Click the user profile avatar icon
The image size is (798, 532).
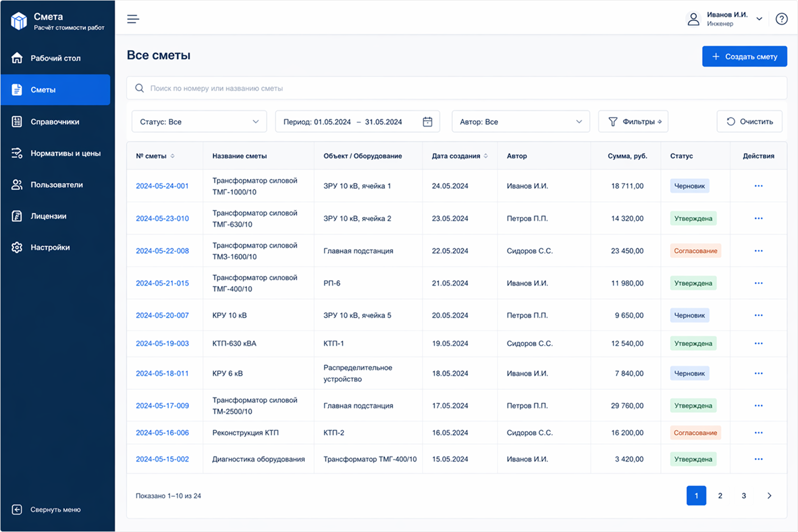coord(693,19)
